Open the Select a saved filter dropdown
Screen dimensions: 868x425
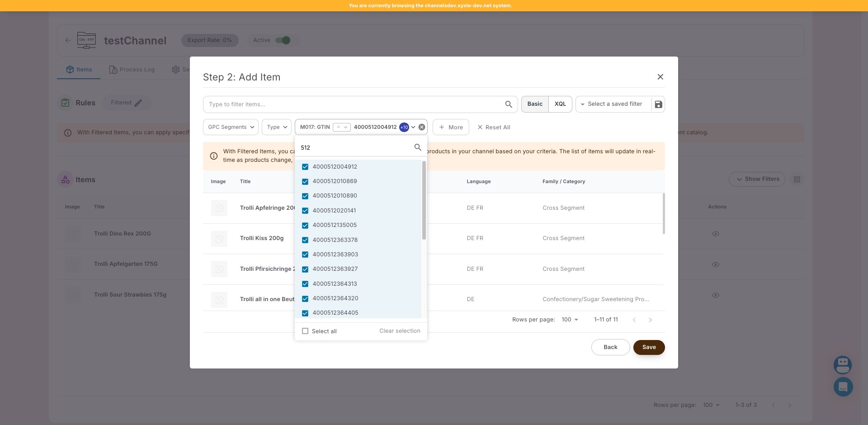[614, 104]
